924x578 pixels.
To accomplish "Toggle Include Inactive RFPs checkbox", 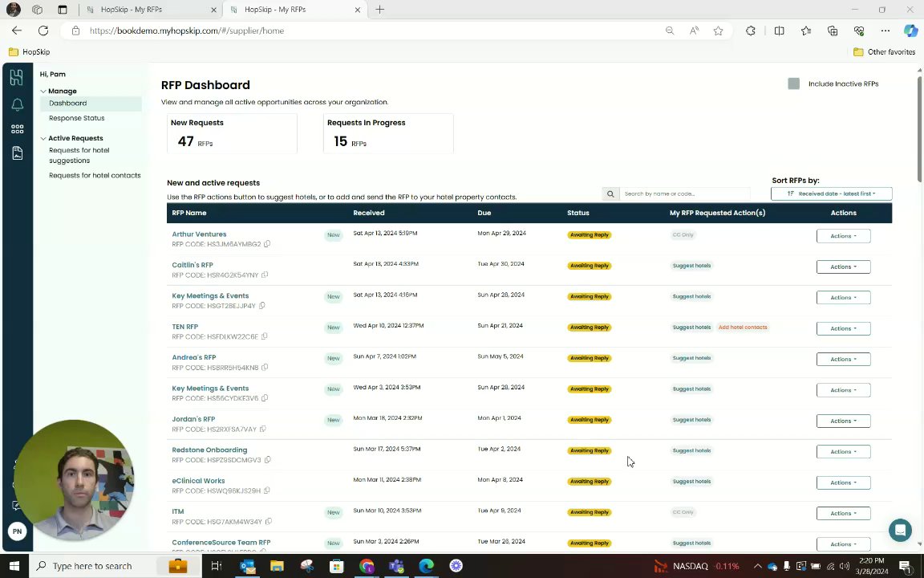I will (794, 83).
